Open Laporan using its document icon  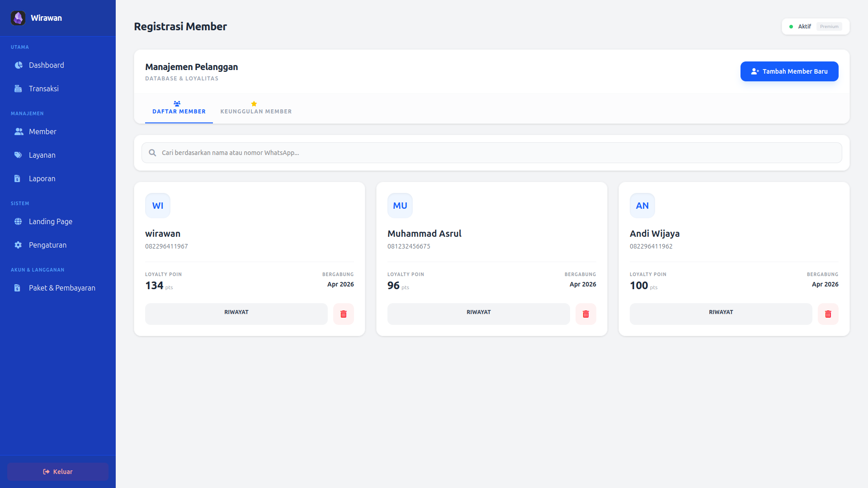pos(18,178)
